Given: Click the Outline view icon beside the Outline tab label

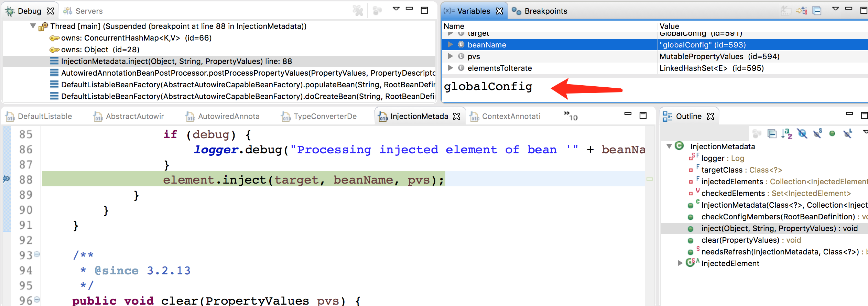Looking at the screenshot, I should pos(667,117).
